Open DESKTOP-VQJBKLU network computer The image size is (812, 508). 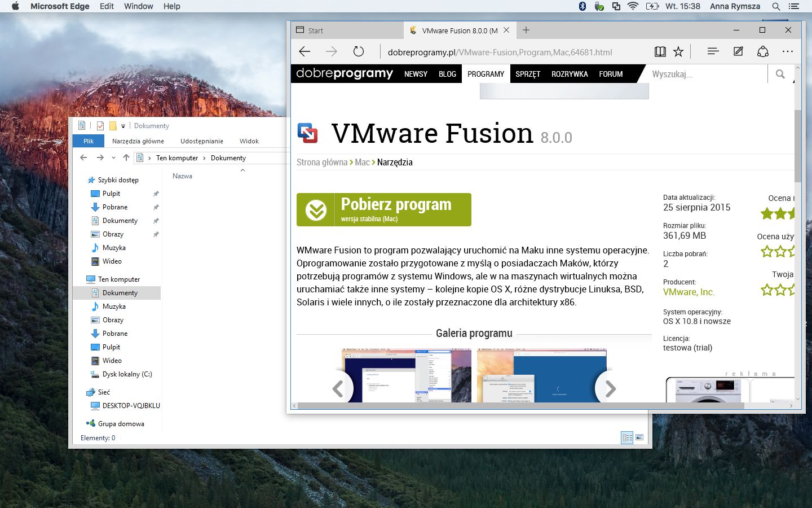pos(131,406)
